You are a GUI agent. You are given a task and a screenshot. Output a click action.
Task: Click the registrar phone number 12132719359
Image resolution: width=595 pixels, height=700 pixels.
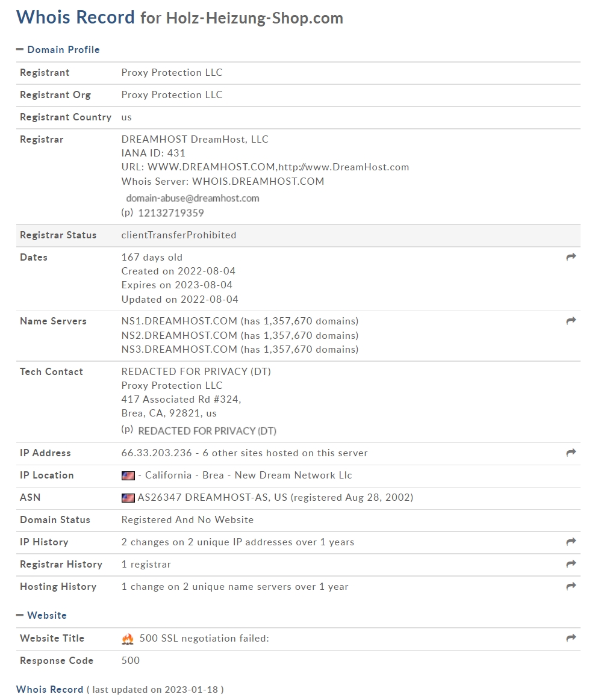171,213
